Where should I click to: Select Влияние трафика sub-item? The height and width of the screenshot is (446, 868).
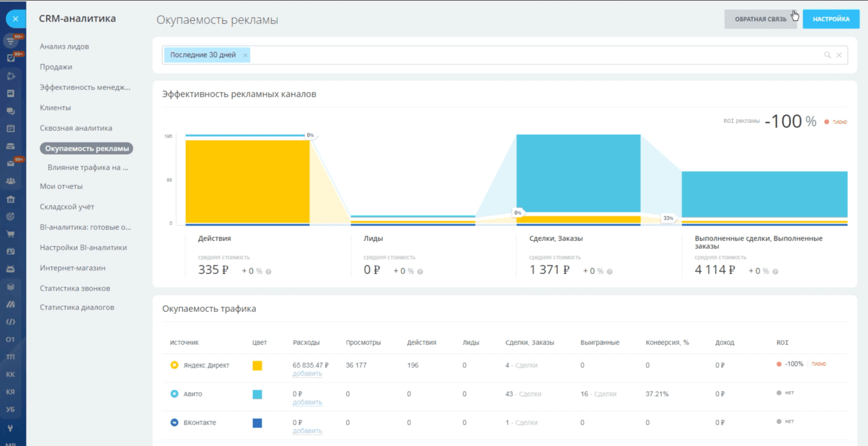click(87, 168)
